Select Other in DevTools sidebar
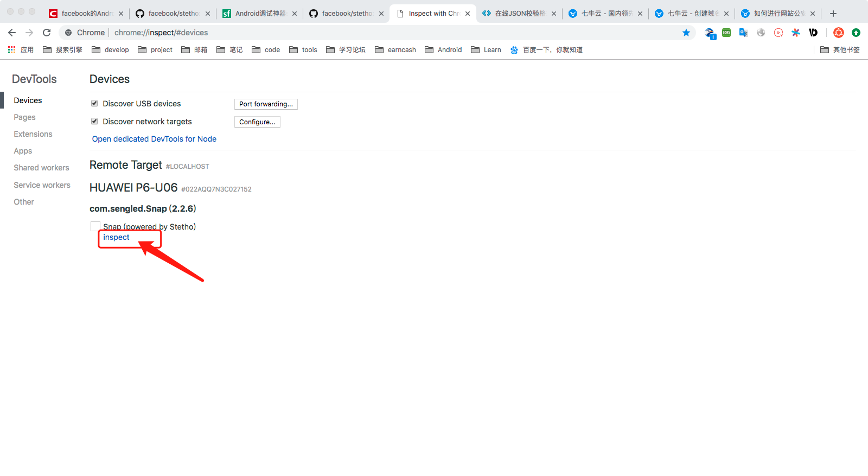 (x=24, y=202)
